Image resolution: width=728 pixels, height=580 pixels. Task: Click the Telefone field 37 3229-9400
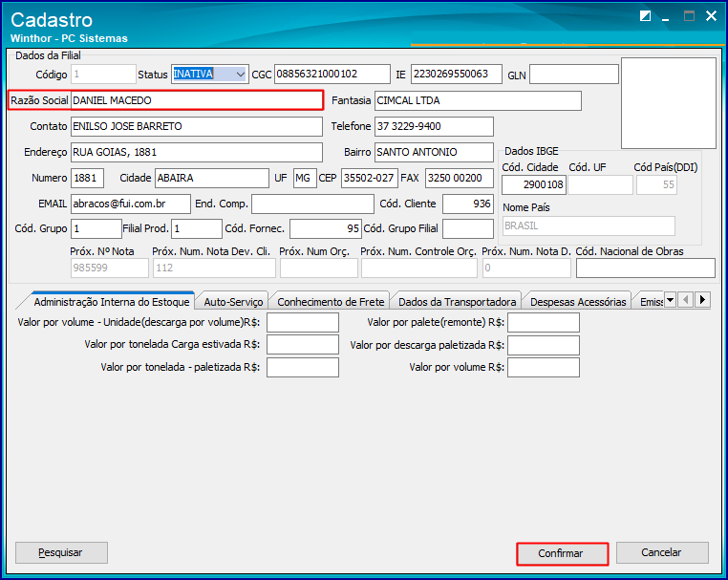pyautogui.click(x=434, y=127)
